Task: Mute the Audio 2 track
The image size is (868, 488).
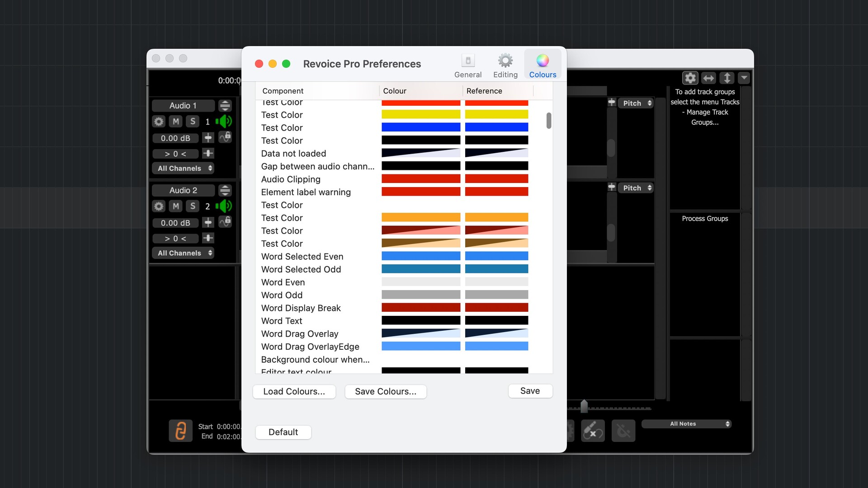Action: 176,206
